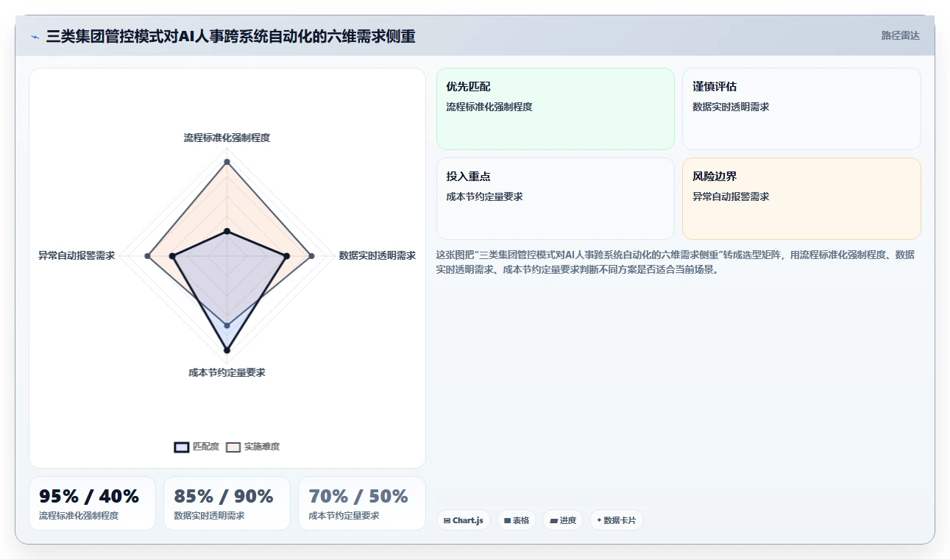Select the 表格 tag
The image size is (950, 560).
point(517,520)
